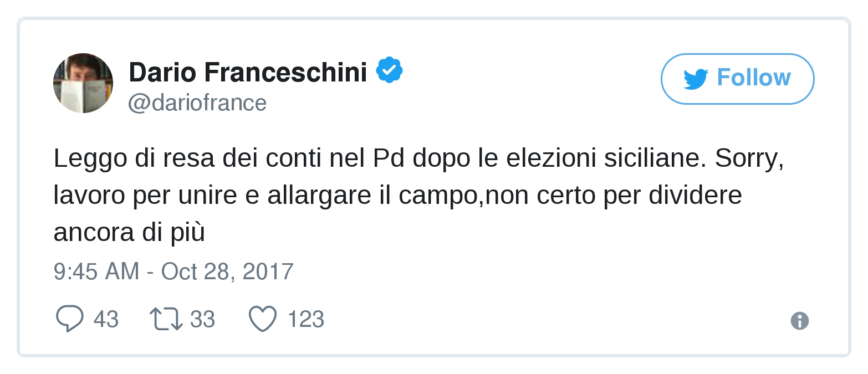The width and height of the screenshot is (868, 374).
Task: Click the retweet count 33
Action: 202,320
